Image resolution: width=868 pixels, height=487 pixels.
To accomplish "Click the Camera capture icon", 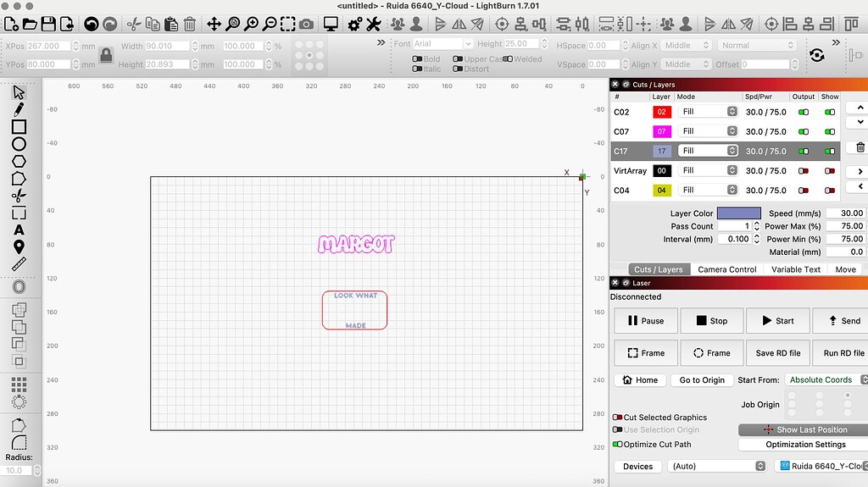I will click(x=306, y=24).
